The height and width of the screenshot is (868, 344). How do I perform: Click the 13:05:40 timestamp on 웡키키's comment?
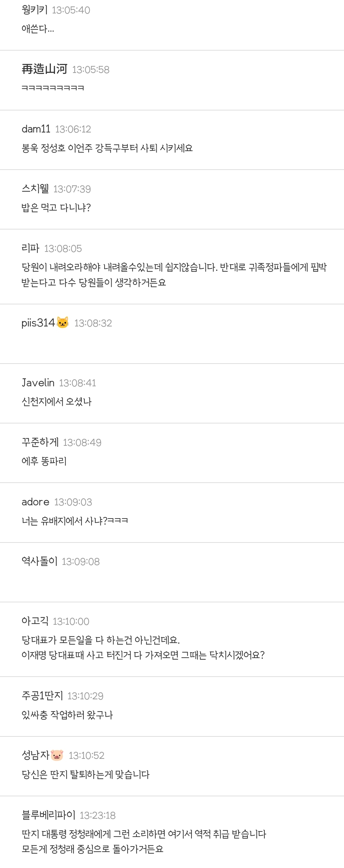point(71,10)
